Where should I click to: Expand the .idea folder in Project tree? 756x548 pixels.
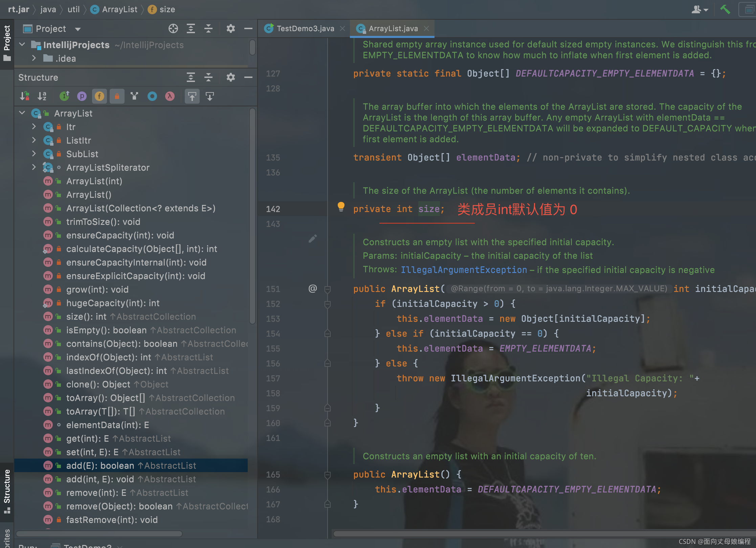34,58
